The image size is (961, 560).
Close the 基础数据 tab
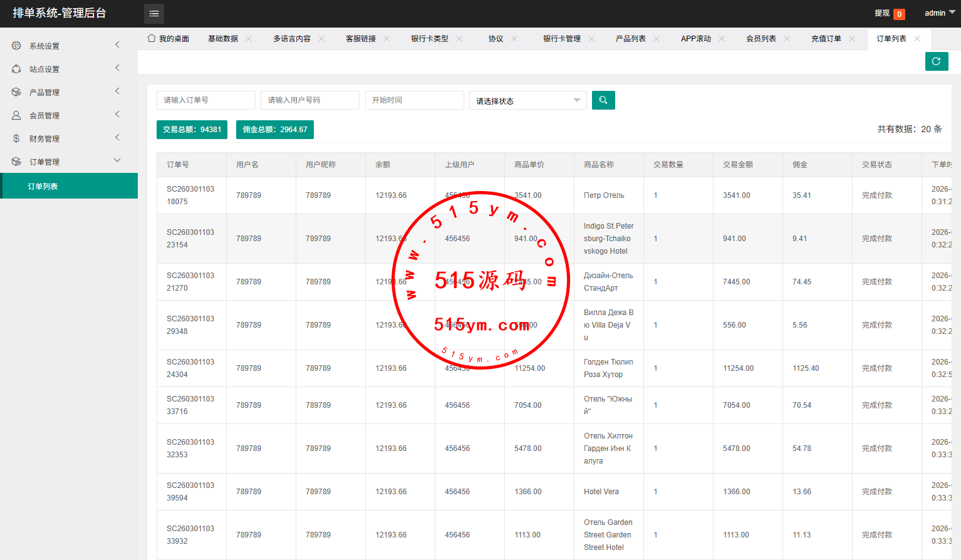pos(249,39)
